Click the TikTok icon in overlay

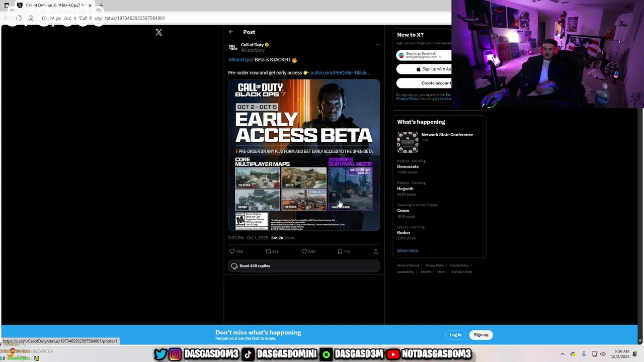[x=248, y=354]
